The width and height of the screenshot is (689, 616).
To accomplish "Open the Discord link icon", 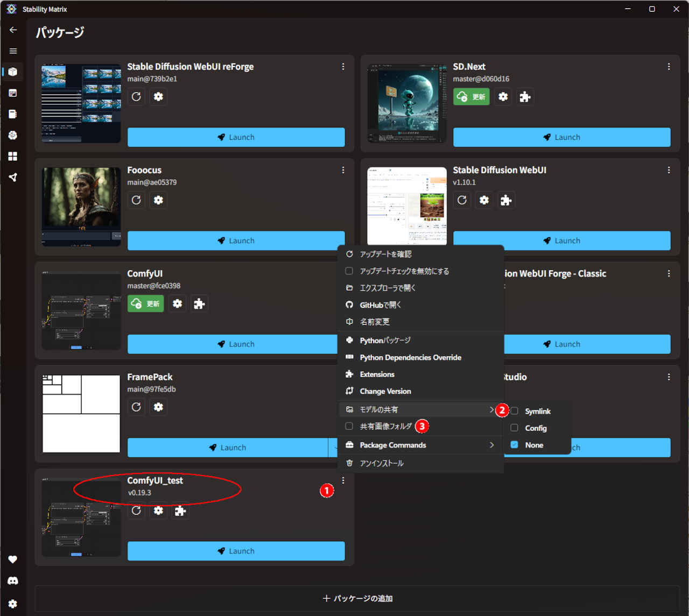I will (x=13, y=581).
